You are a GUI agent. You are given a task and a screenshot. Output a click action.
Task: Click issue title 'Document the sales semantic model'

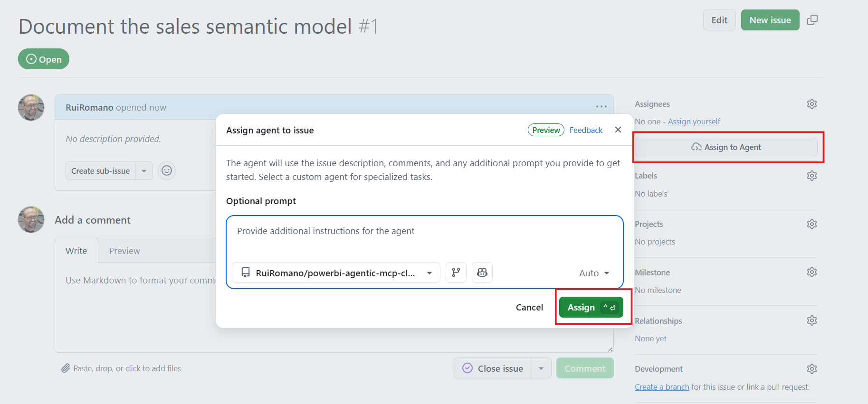[185, 26]
